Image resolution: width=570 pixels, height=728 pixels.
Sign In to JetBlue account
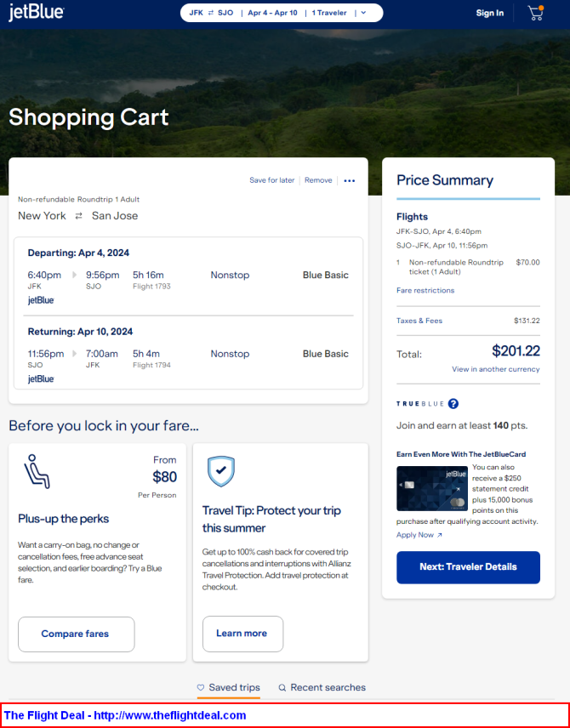(x=490, y=13)
